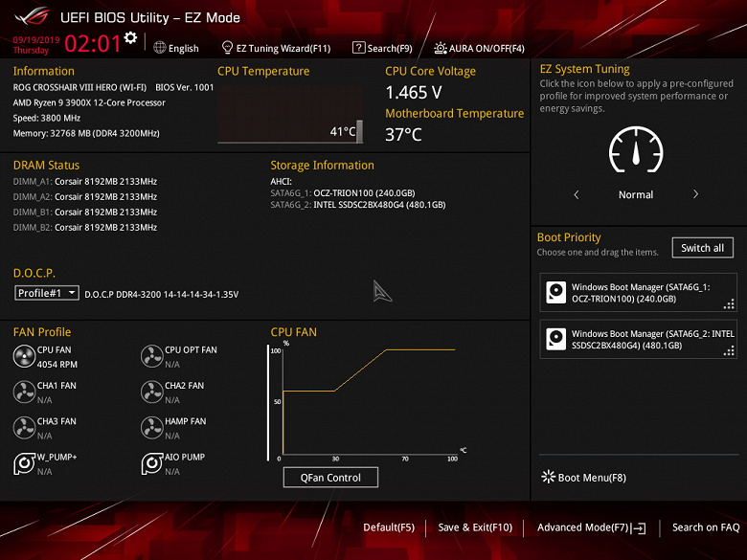Viewport: 747px width, 560px height.
Task: Click the Advanced Mode exit arrow icon
Action: click(x=640, y=528)
